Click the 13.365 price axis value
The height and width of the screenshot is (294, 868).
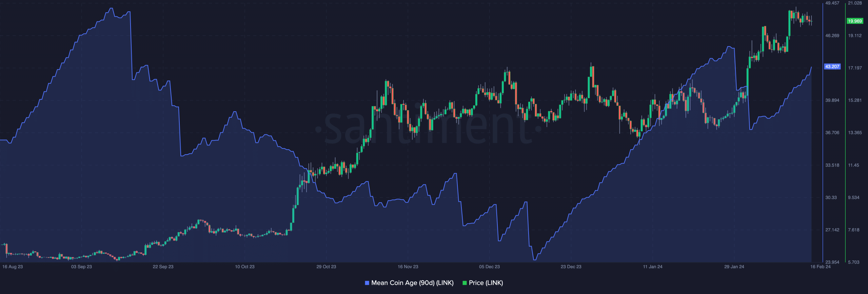pos(855,133)
